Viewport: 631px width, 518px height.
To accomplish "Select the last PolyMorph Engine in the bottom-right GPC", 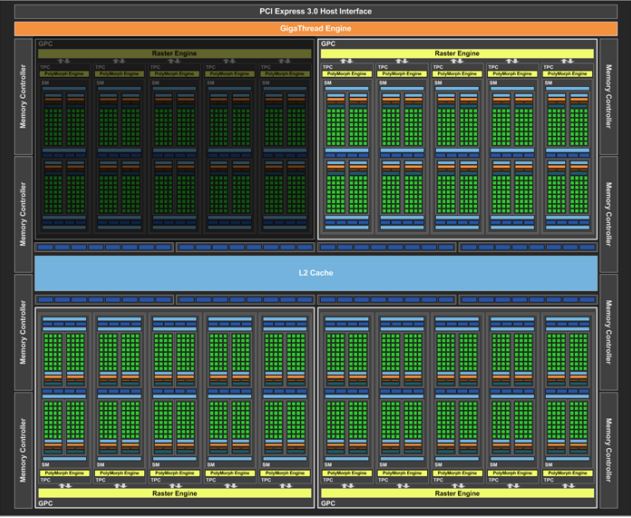I will [x=567, y=473].
